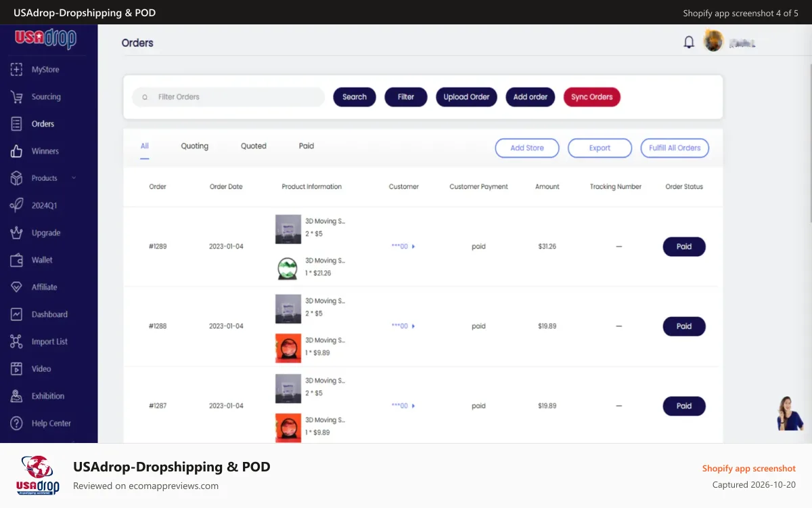Click the MyStore sidebar icon
Image resolution: width=812 pixels, height=508 pixels.
tap(16, 70)
